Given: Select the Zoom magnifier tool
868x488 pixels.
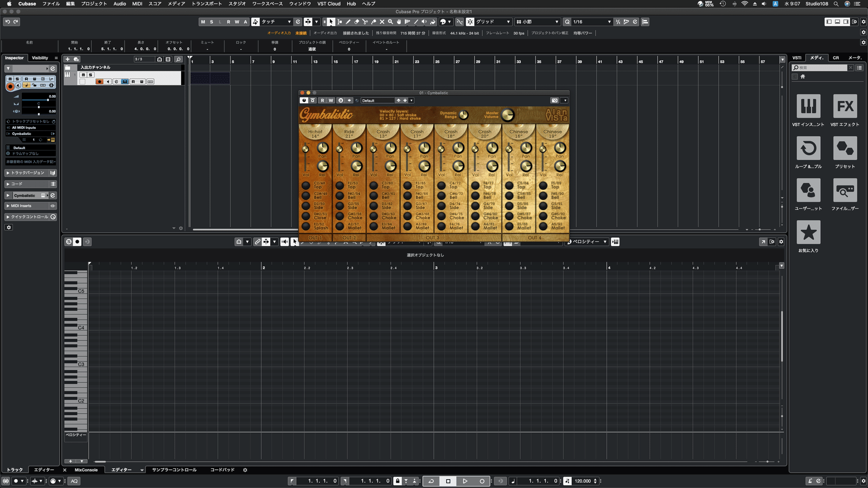Looking at the screenshot, I should [x=391, y=22].
